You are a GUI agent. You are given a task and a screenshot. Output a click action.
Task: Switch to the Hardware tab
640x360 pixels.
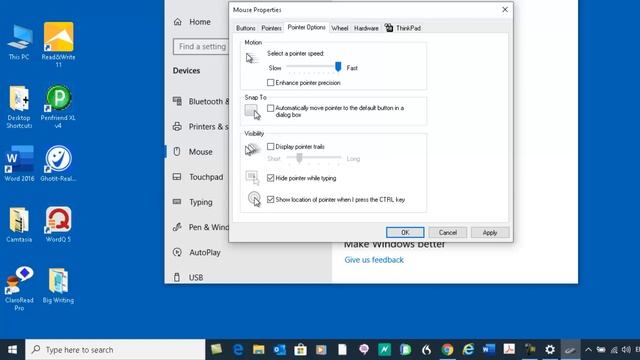(366, 28)
